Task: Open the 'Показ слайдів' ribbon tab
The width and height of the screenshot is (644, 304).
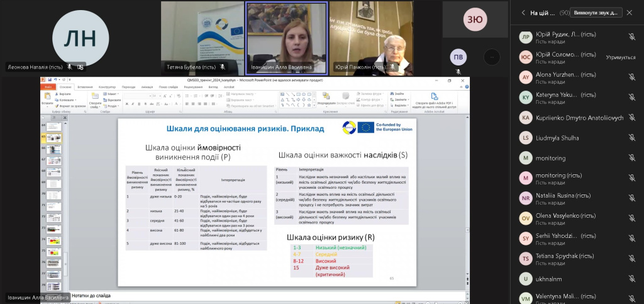Action: pyautogui.click(x=168, y=87)
